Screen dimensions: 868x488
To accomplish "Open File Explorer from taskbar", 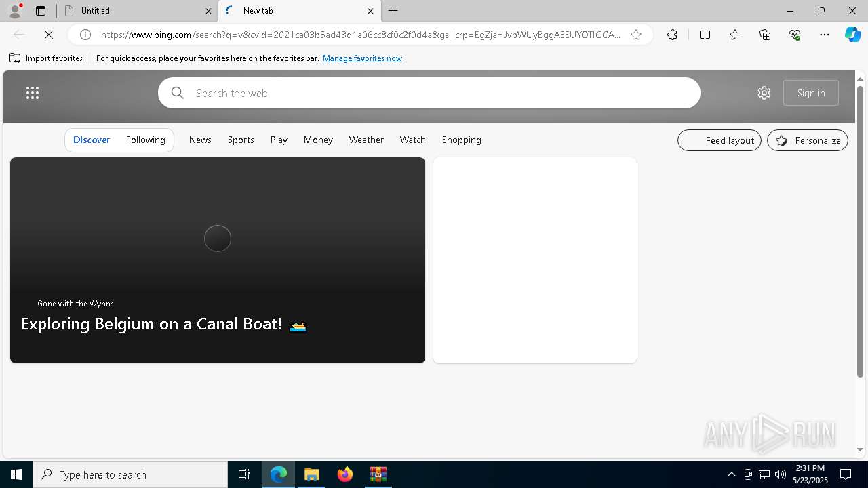I will (312, 474).
